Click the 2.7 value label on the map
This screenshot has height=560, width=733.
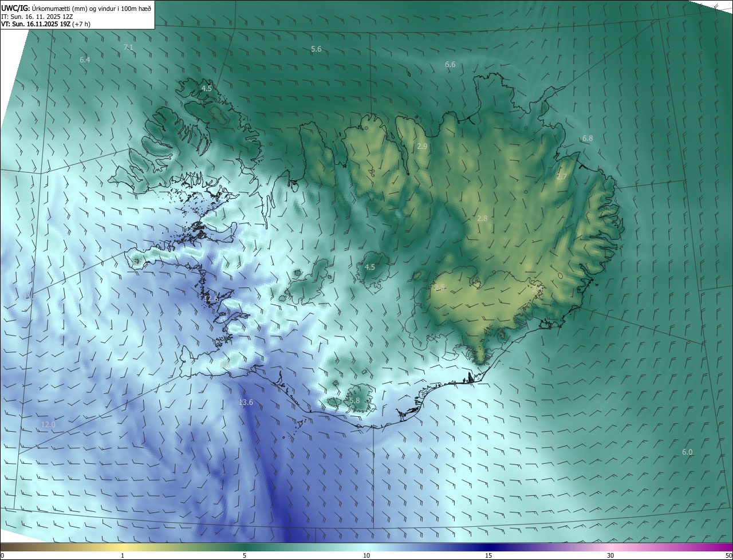point(562,177)
